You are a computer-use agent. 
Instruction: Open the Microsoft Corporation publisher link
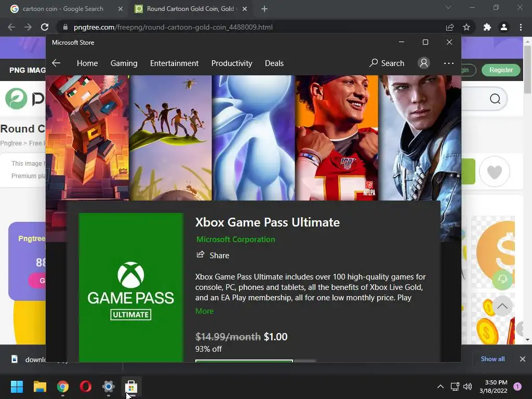(x=235, y=239)
